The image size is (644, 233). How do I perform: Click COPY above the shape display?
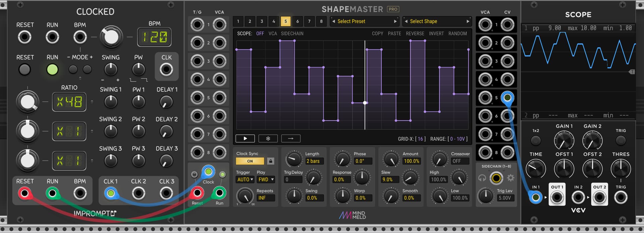pos(377,33)
